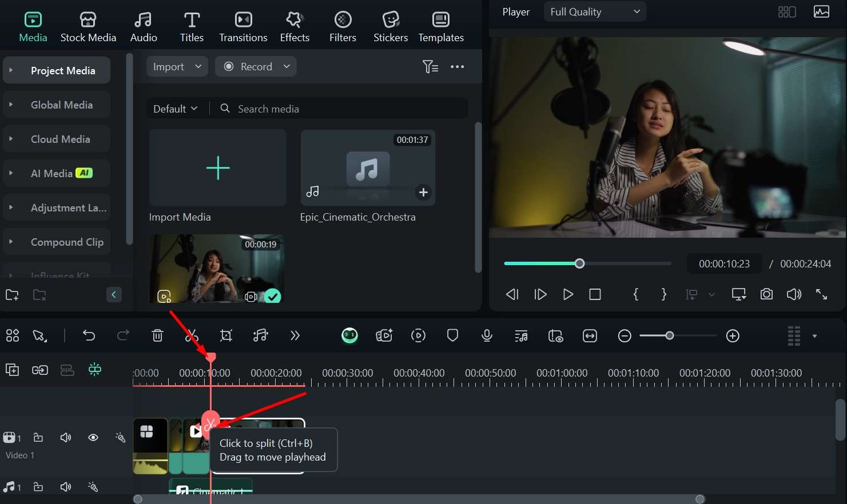Expand the Global Media arrow
Image resolution: width=847 pixels, height=504 pixels.
click(11, 105)
